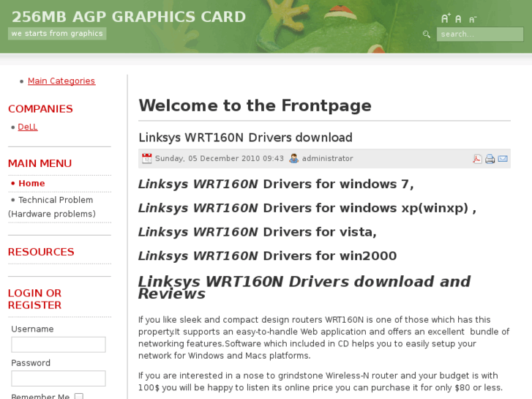Click the administrator user icon
This screenshot has height=399, width=532.
click(x=294, y=158)
